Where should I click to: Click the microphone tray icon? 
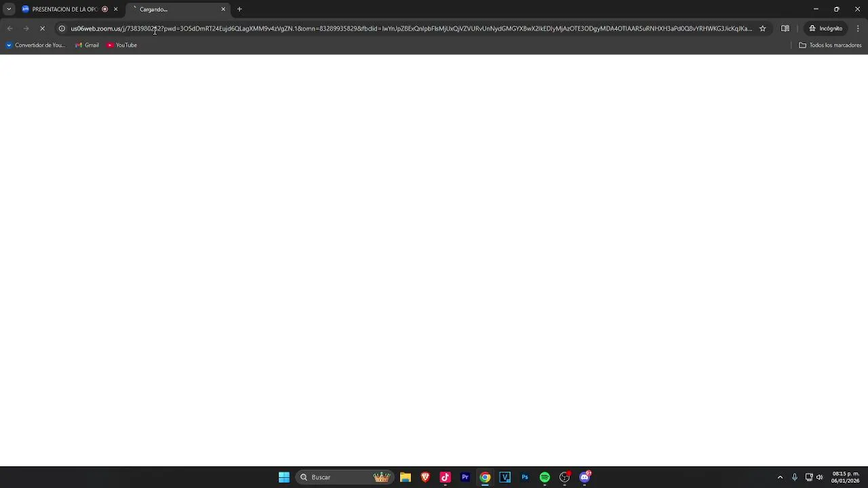[x=795, y=477]
